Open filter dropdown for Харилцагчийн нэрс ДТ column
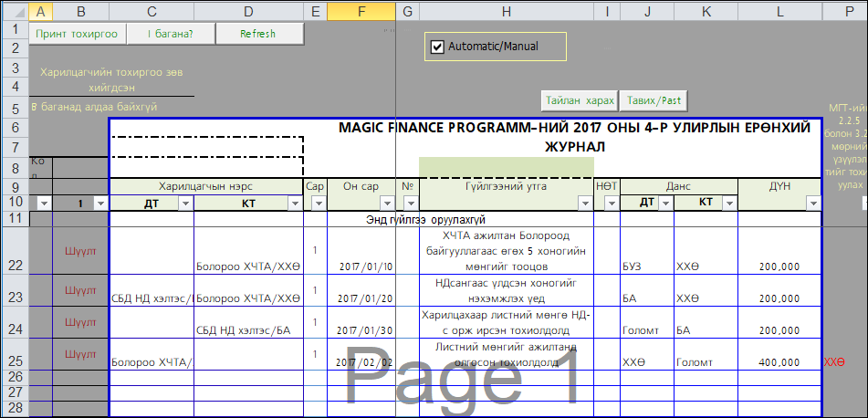This screenshot has width=868, height=418. pos(184,204)
